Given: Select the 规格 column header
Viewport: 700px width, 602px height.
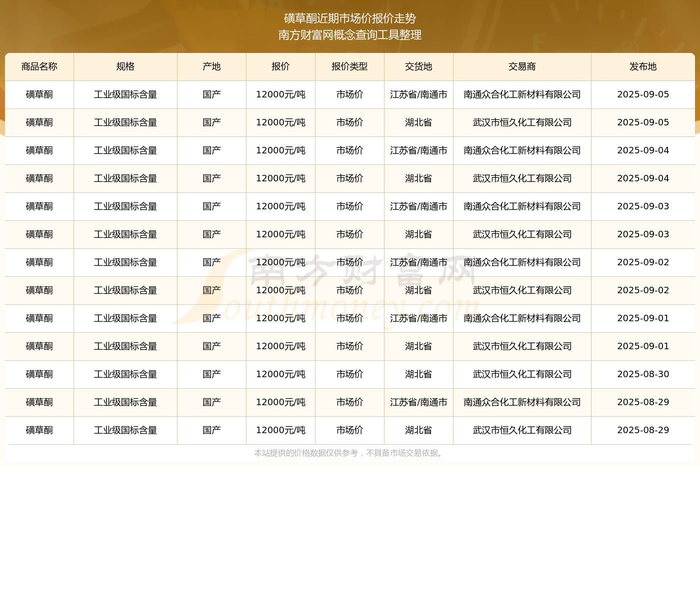Looking at the screenshot, I should 125,66.
